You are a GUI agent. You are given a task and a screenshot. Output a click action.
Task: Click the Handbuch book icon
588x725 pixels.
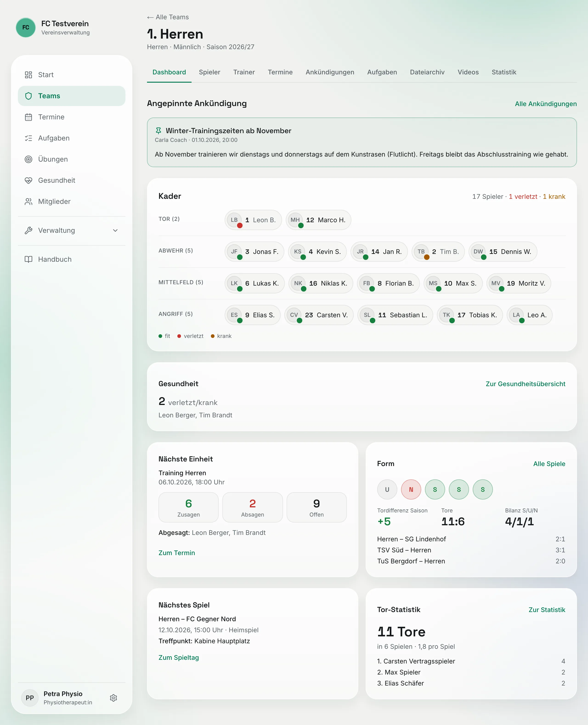coord(28,259)
